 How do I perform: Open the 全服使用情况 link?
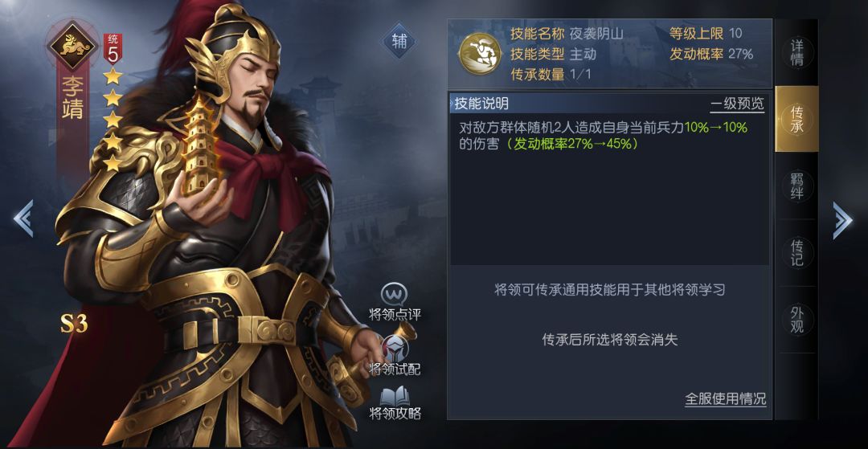click(725, 398)
